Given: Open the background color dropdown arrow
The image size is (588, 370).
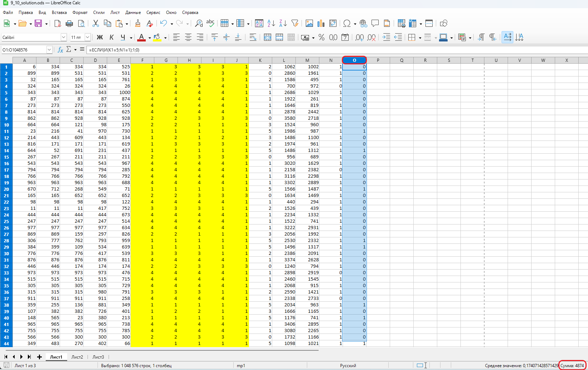Looking at the screenshot, I should (x=165, y=38).
